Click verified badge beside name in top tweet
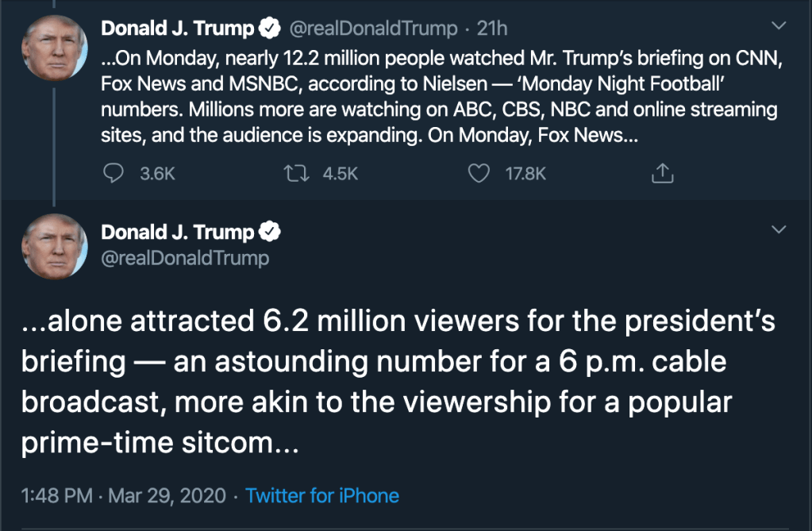 (x=271, y=29)
